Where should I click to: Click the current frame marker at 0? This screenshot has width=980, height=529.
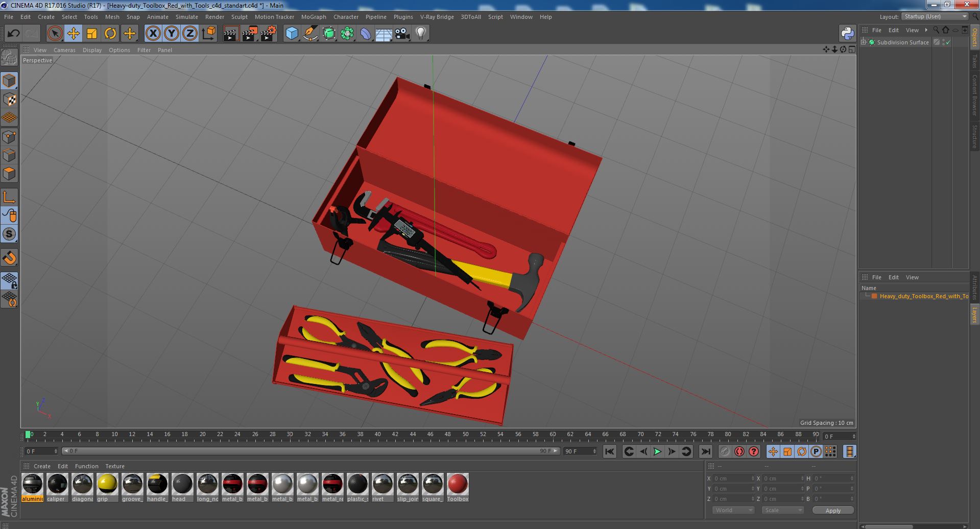point(28,435)
